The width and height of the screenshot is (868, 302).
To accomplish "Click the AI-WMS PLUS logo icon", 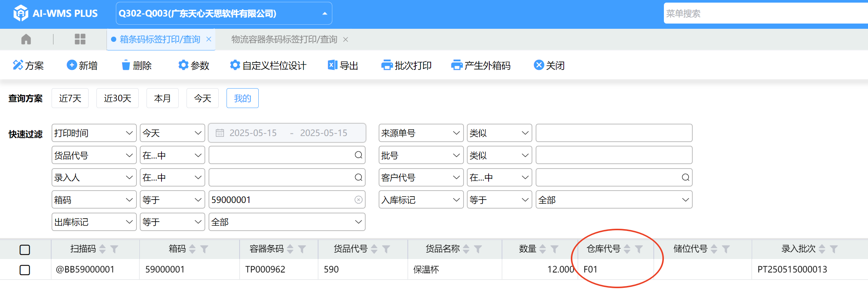I will (x=21, y=13).
